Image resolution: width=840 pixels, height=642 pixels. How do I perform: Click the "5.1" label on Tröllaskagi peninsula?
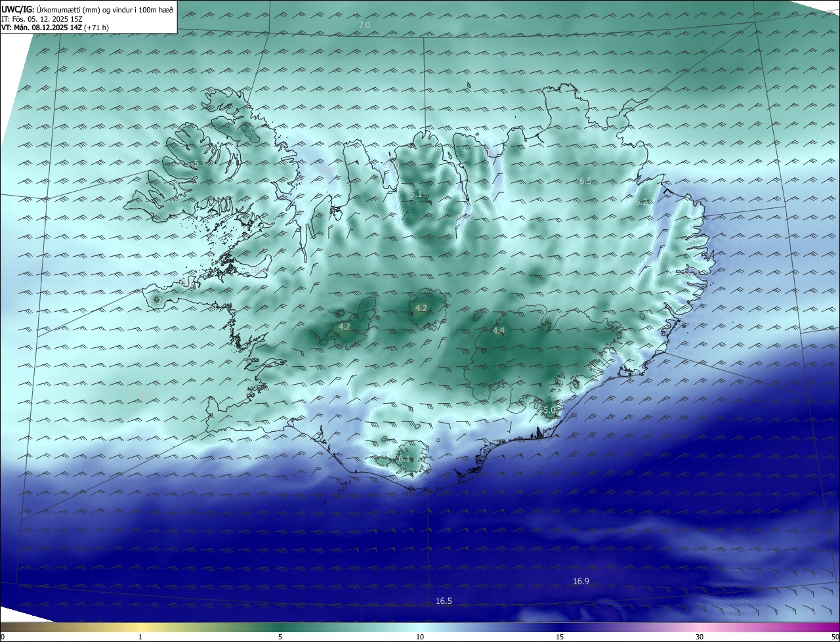[x=416, y=194]
